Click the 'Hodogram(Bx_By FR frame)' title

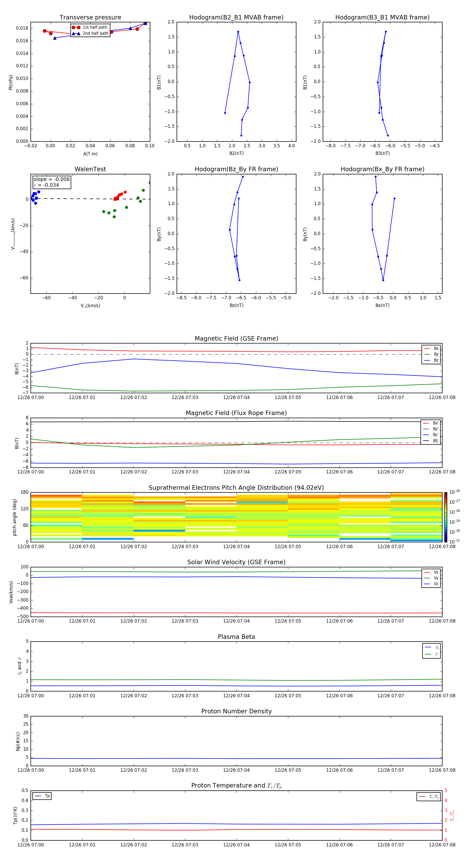382,169
